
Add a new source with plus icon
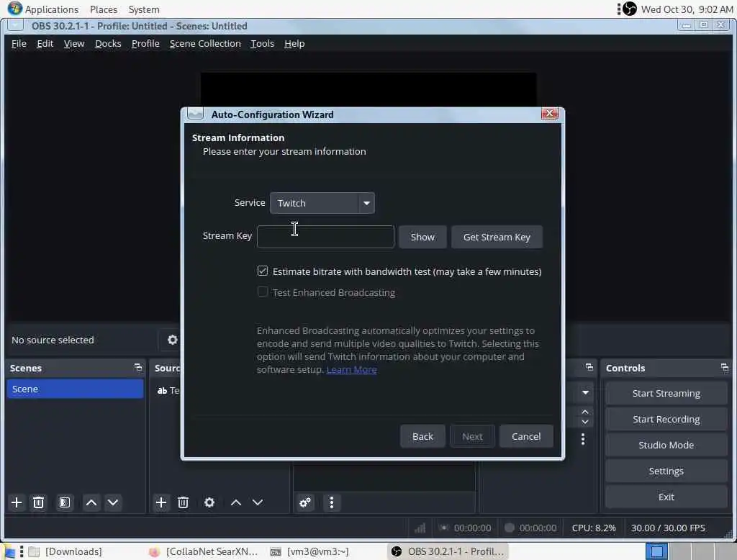click(x=160, y=502)
